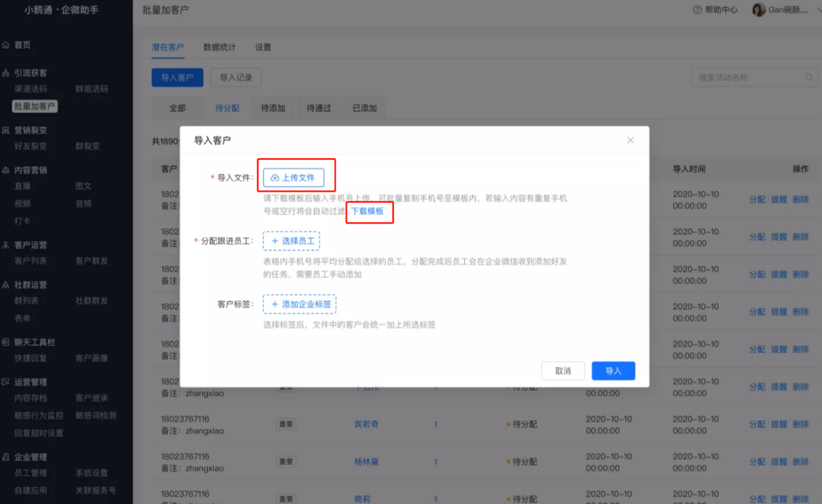822x504 pixels.
Task: Open 员工管理 in the sidebar
Action: [x=30, y=474]
